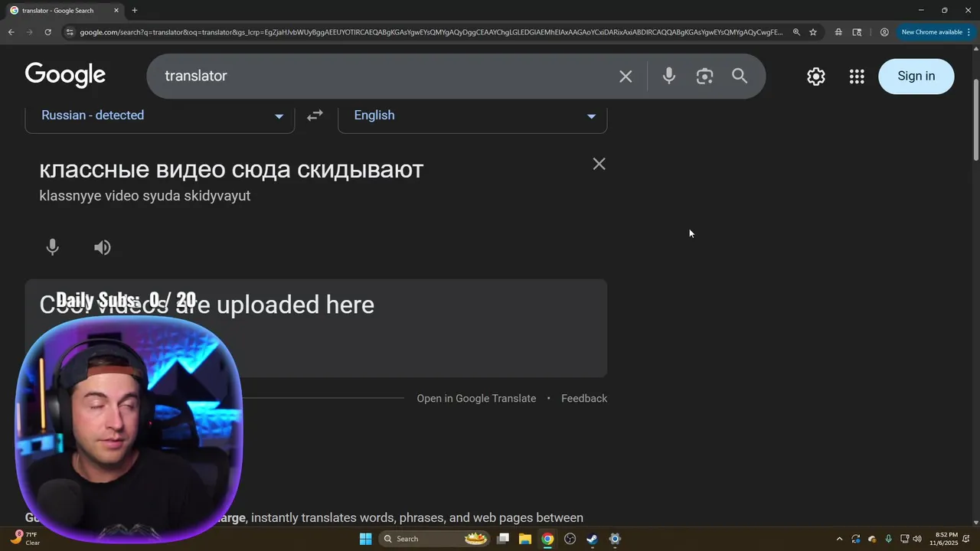Open Windows Start menu
The width and height of the screenshot is (980, 551).
point(365,539)
